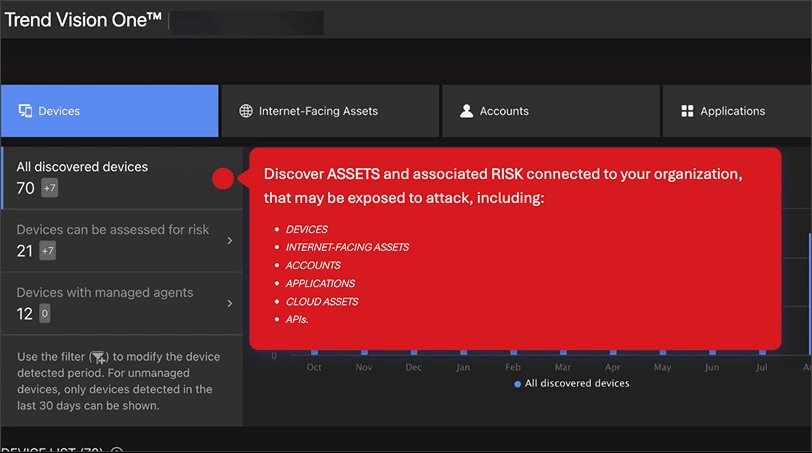Click the May label on the chart axis
Image resolution: width=812 pixels, height=453 pixels.
[x=662, y=367]
